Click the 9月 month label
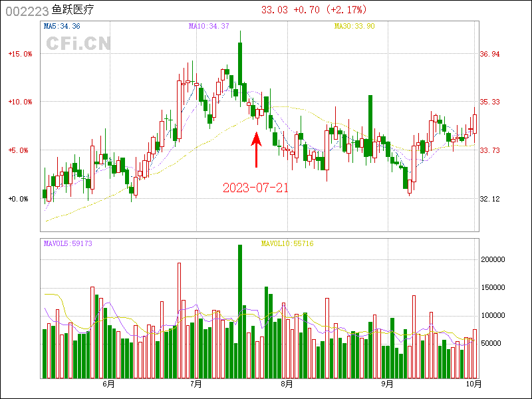The image size is (532, 399). tap(387, 384)
